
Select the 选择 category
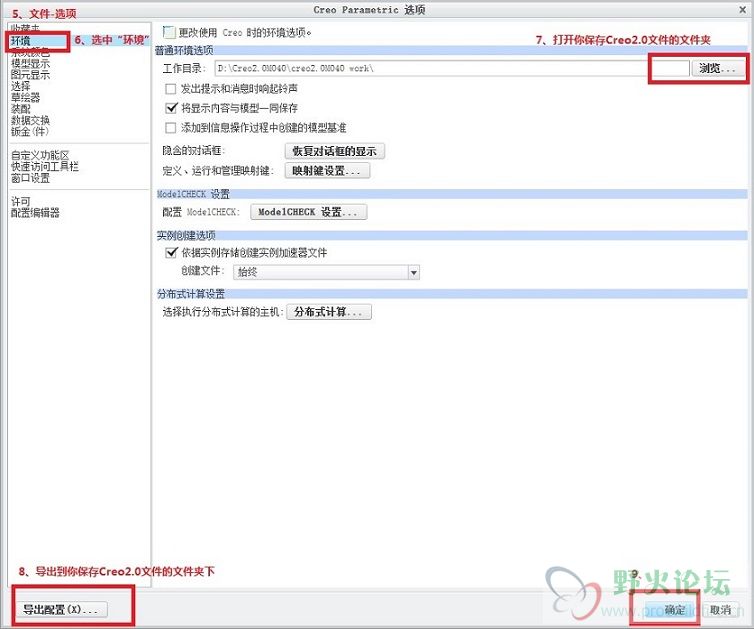pos(21,86)
